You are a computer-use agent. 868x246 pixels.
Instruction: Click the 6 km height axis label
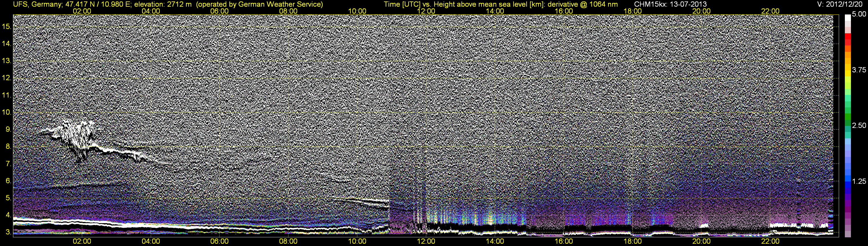pyautogui.click(x=8, y=181)
